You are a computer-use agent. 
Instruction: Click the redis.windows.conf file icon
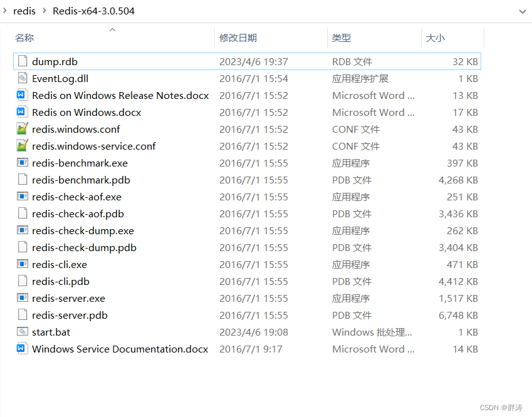[x=23, y=128]
